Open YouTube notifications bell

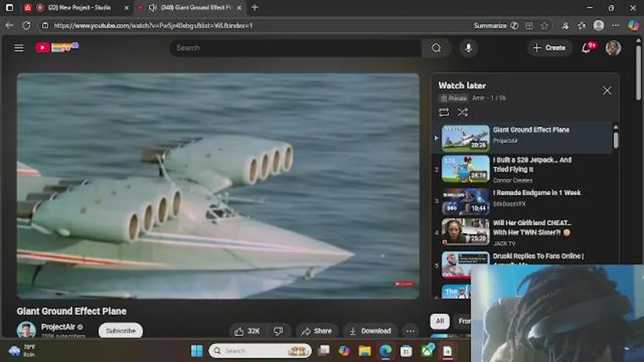click(x=586, y=48)
